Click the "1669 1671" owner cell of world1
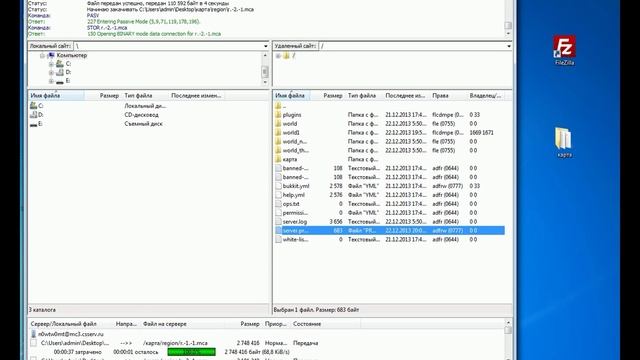 tap(481, 133)
